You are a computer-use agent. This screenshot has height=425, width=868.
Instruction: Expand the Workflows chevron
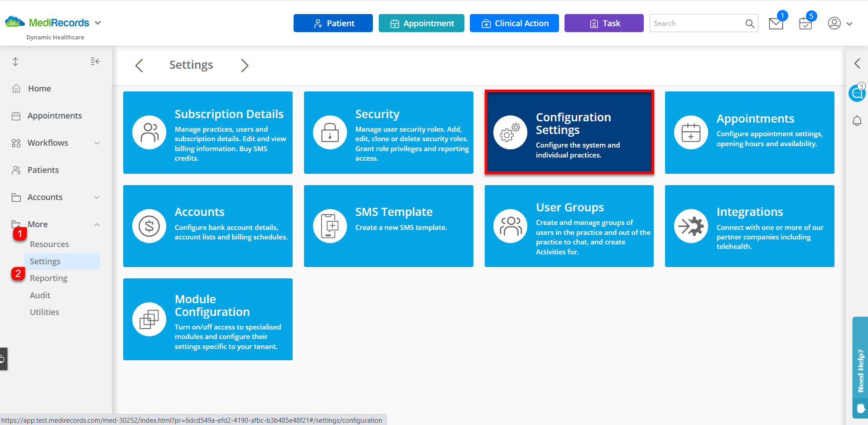(97, 143)
